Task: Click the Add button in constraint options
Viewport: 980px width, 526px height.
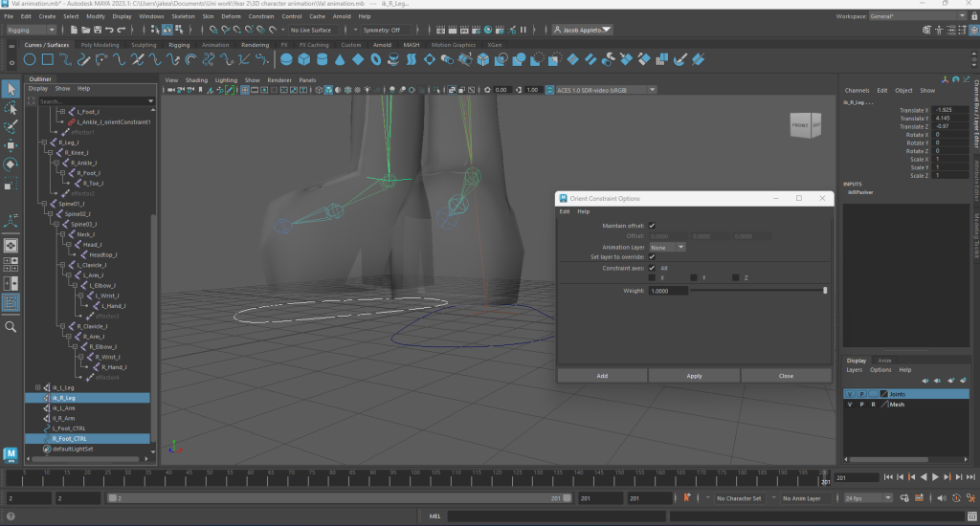Action: pos(602,376)
